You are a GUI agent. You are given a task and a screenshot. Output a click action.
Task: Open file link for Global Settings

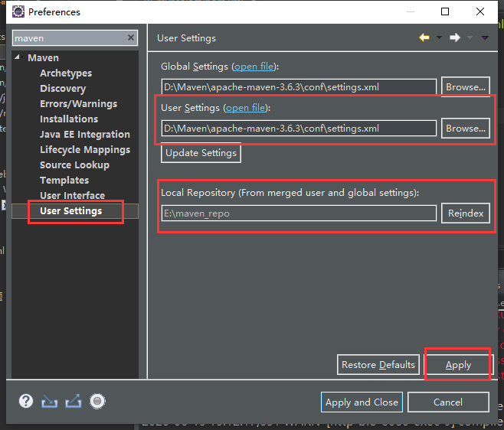(x=254, y=67)
